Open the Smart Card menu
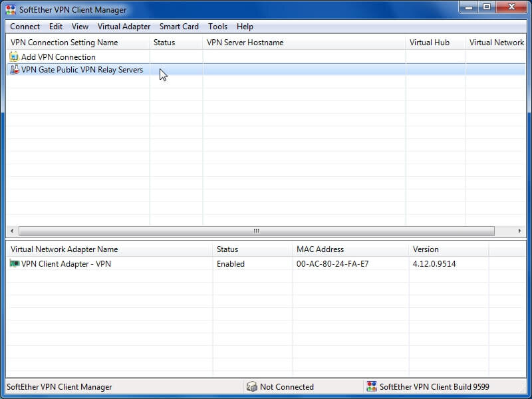Image resolution: width=532 pixels, height=399 pixels. point(179,27)
